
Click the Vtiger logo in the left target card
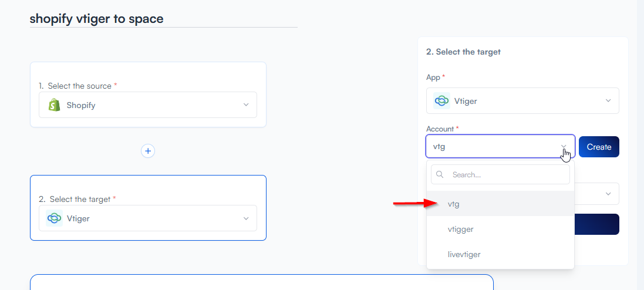point(55,218)
